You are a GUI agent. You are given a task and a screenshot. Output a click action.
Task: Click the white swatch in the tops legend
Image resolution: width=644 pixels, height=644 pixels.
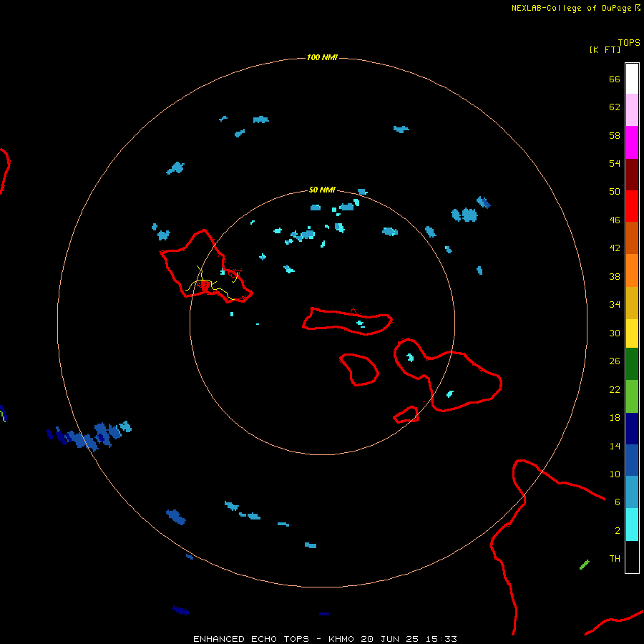click(x=632, y=79)
